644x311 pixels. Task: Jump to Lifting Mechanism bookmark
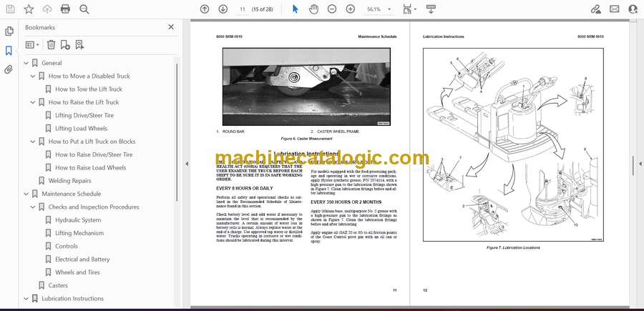[79, 233]
